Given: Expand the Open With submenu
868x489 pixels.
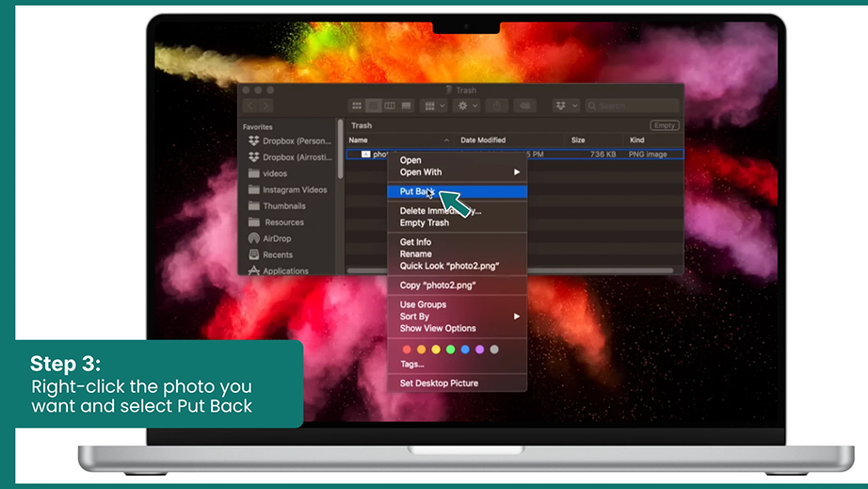Looking at the screenshot, I should click(458, 172).
